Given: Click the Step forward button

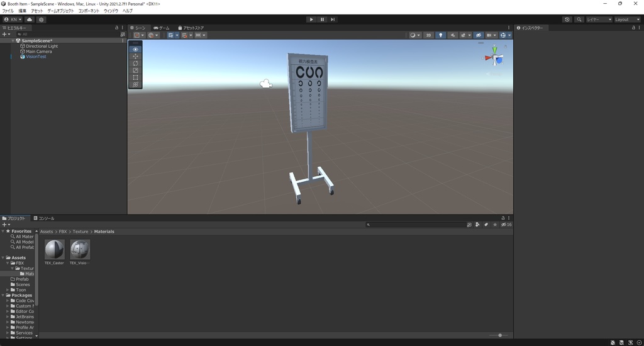Looking at the screenshot, I should pyautogui.click(x=333, y=20).
